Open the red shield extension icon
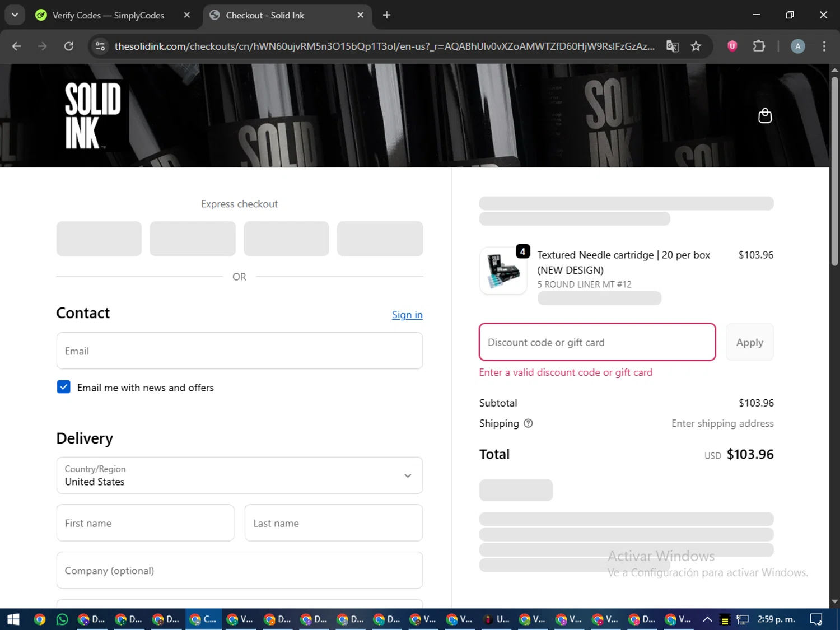 tap(732, 46)
